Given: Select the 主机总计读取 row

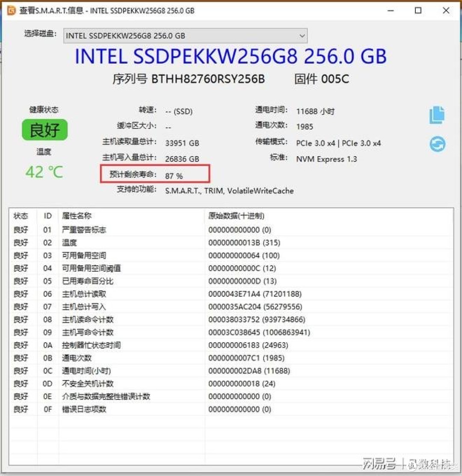Looking at the screenshot, I should [231, 294].
